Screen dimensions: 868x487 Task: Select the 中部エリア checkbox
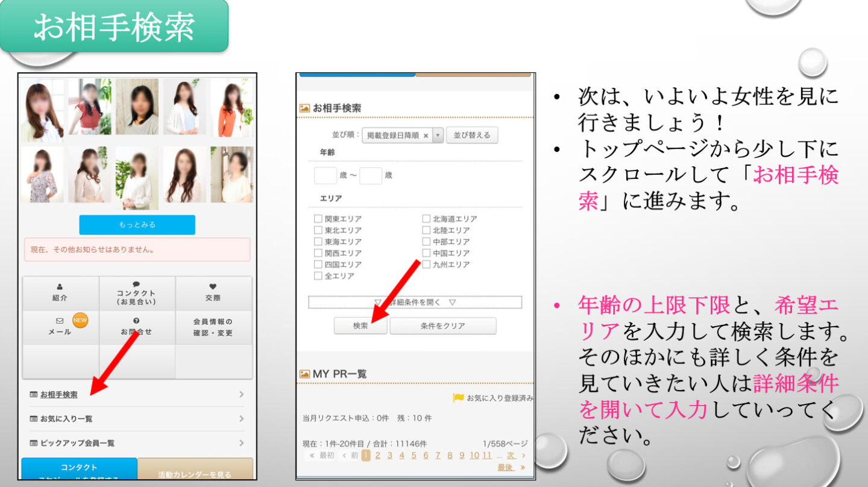[426, 242]
